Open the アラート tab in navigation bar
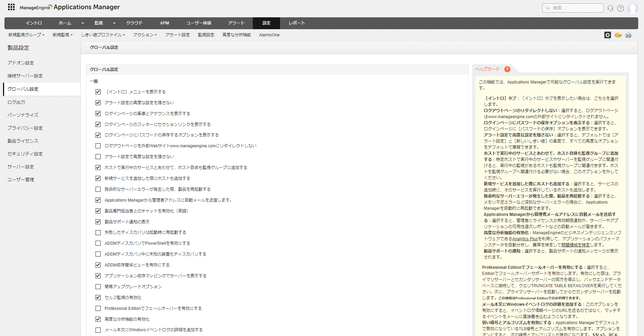The width and height of the screenshot is (644, 336). [236, 23]
